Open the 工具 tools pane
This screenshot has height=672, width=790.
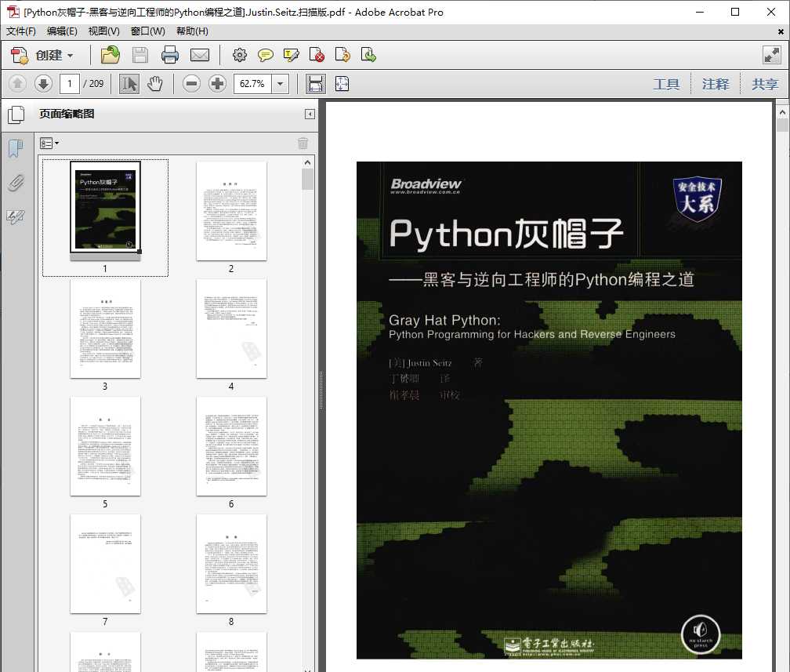pos(666,84)
